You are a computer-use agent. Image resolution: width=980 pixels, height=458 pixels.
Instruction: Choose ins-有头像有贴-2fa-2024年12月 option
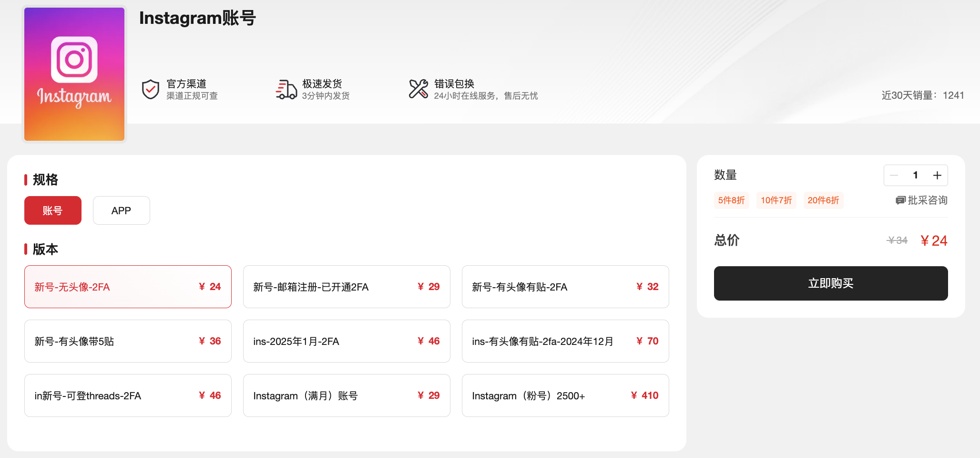tap(565, 341)
